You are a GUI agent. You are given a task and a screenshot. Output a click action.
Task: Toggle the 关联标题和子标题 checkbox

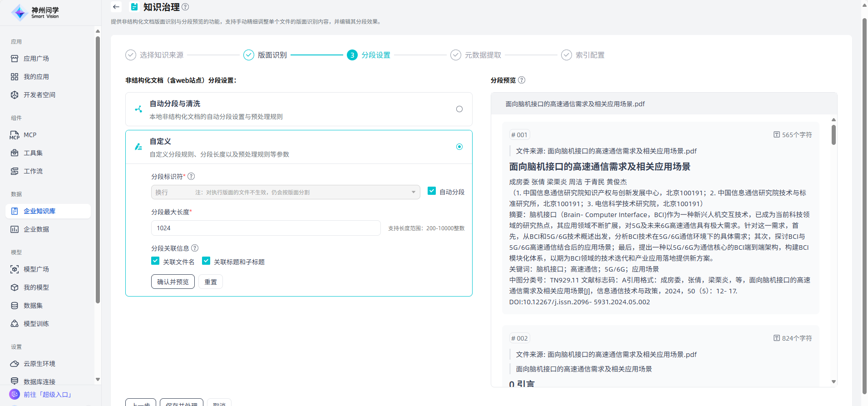206,261
